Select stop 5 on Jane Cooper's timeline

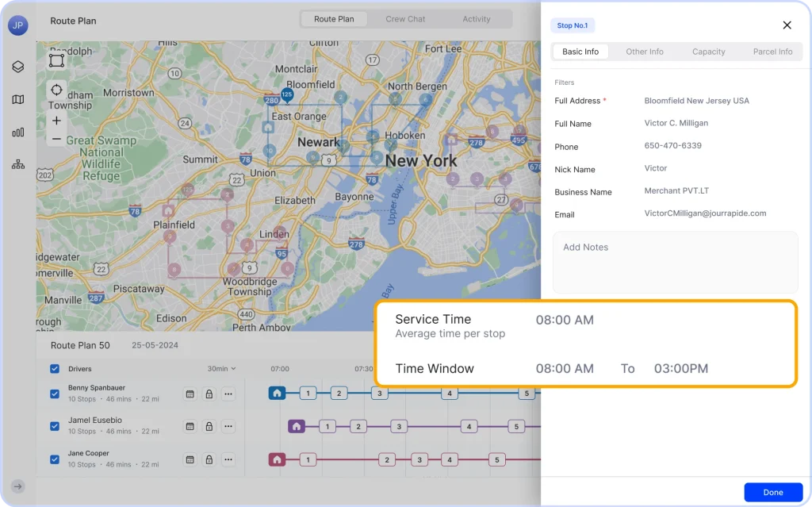(x=497, y=460)
